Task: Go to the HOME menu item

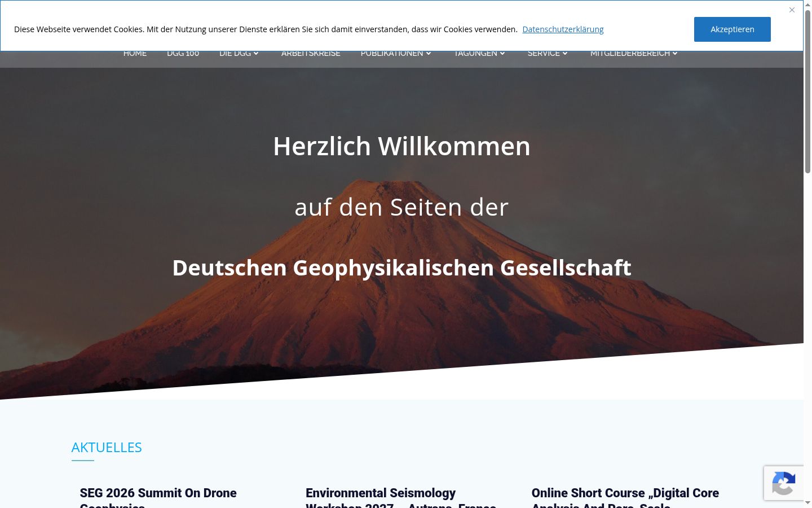Action: (135, 54)
